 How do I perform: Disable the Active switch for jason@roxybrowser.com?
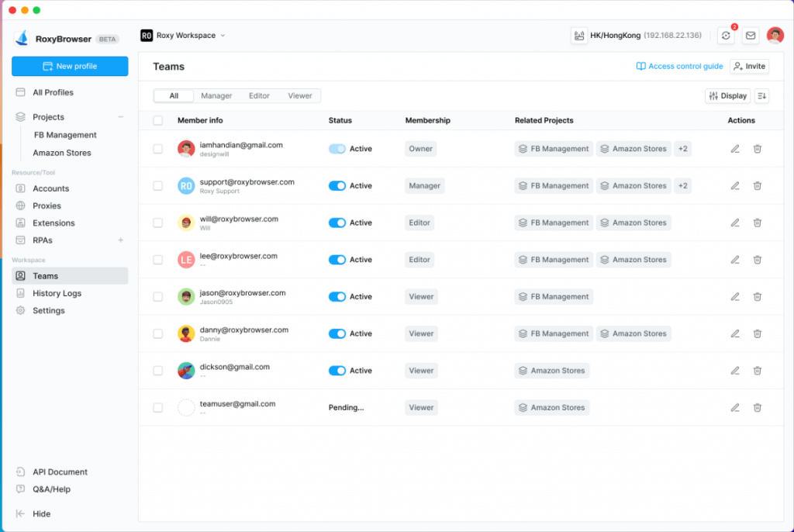[337, 297]
